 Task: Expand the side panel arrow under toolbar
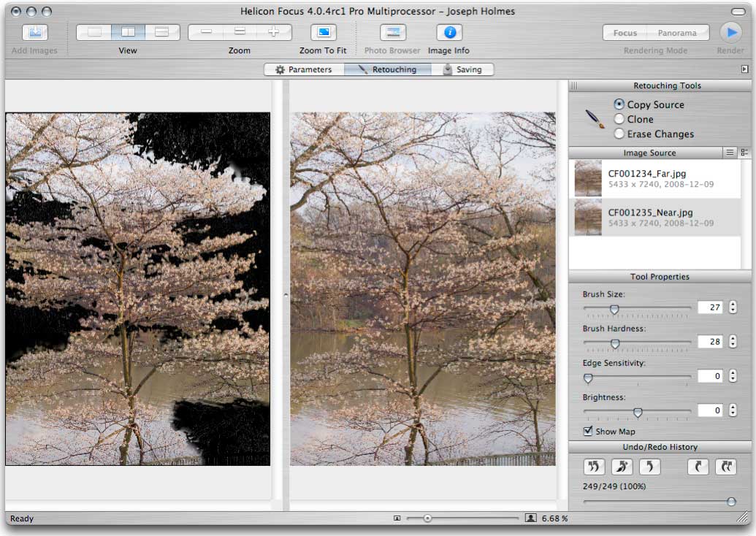coord(744,69)
